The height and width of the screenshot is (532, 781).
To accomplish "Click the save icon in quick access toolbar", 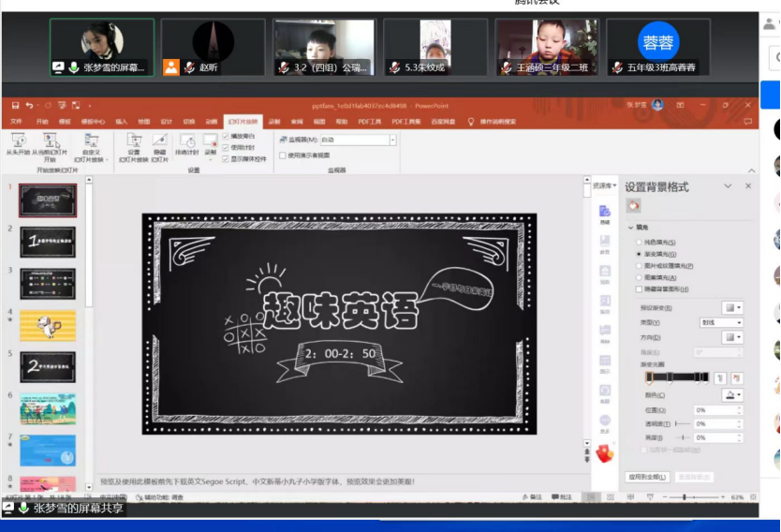I will pyautogui.click(x=15, y=106).
